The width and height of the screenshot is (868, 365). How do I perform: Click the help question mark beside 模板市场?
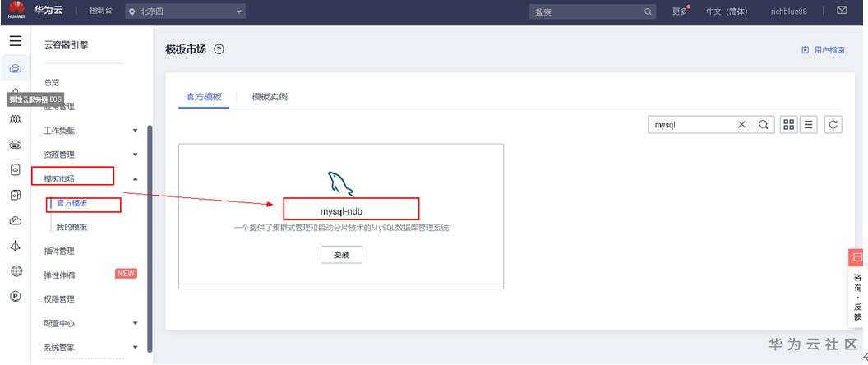coord(219,49)
